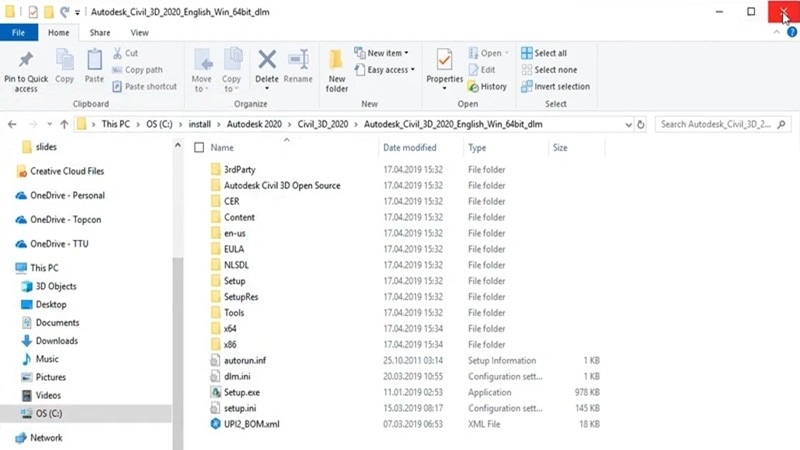Go to Autodesk 2020 in breadcrumb path
Viewport: 800px width, 450px height.
point(254,124)
